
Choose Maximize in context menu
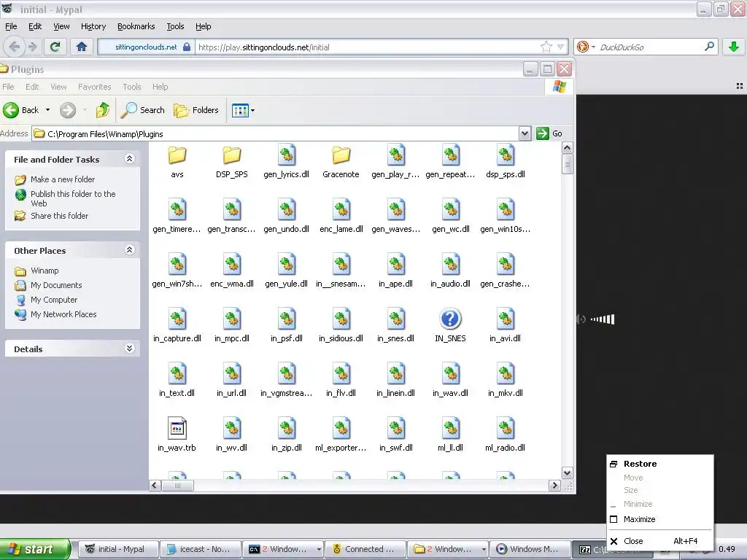point(660,519)
